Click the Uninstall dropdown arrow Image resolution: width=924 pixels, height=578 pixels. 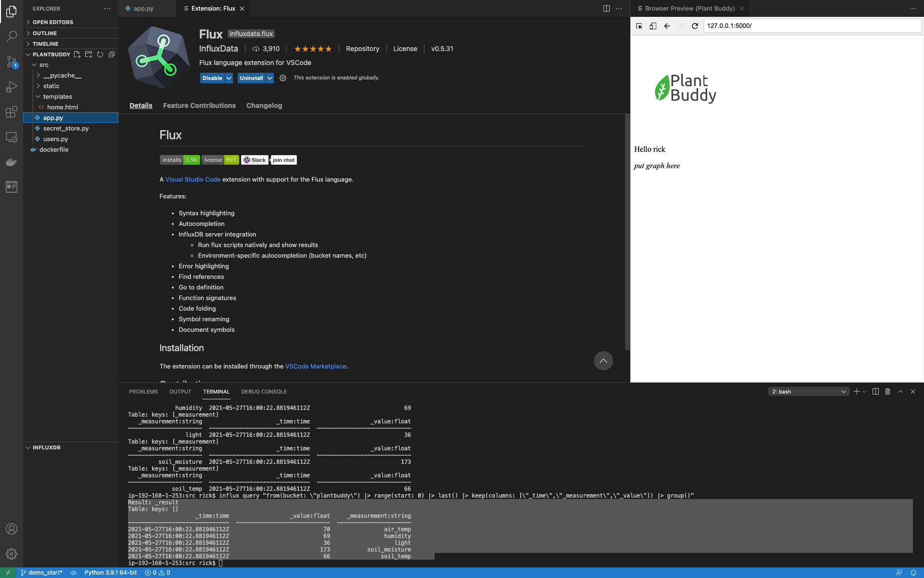coord(270,78)
